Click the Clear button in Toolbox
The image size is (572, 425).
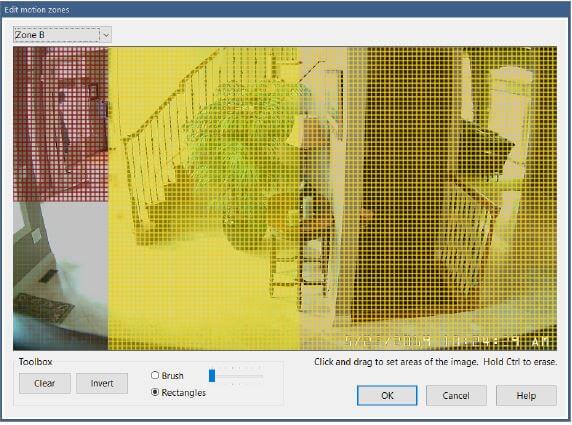[x=45, y=383]
